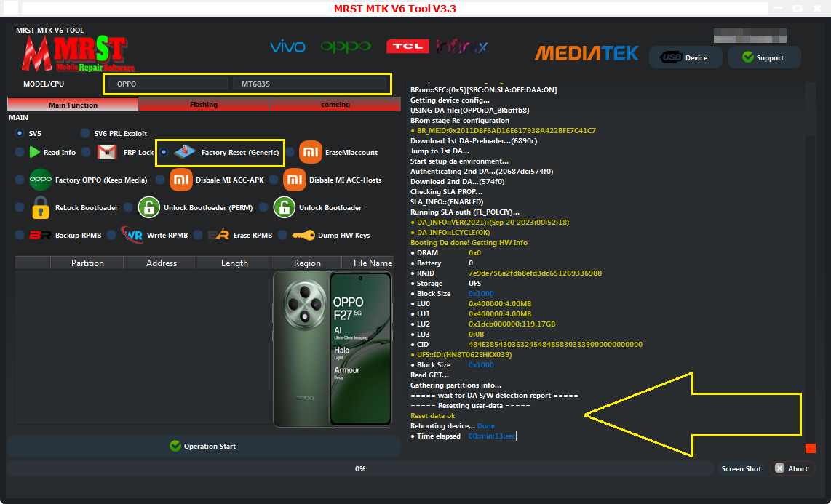The width and height of the screenshot is (831, 504).
Task: Click the USB Device button
Action: click(685, 57)
